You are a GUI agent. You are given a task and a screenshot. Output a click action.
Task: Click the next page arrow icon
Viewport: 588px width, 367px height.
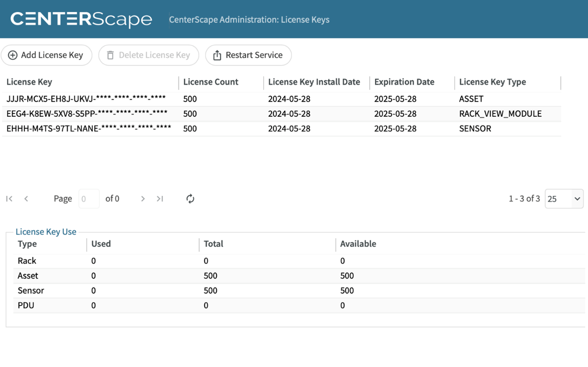143,199
